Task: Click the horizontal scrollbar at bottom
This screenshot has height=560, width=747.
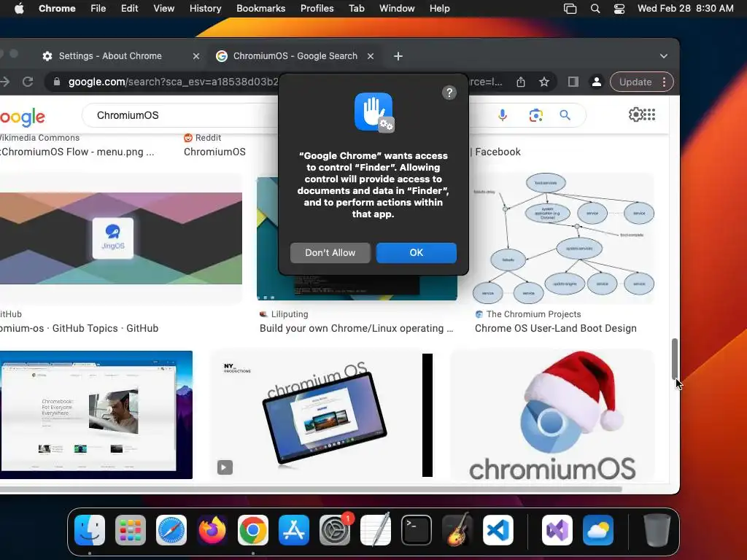Action: 311,489
